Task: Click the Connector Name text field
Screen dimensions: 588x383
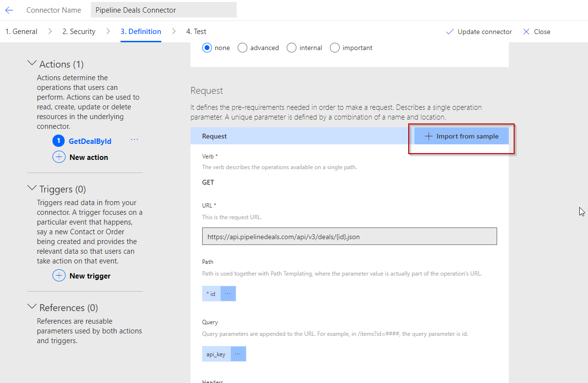Action: (x=163, y=10)
